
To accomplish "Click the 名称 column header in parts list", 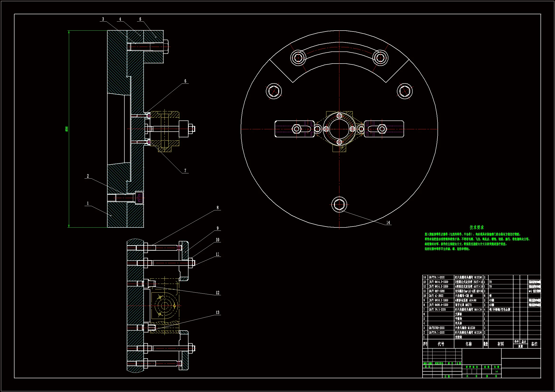I will pyautogui.click(x=468, y=344).
